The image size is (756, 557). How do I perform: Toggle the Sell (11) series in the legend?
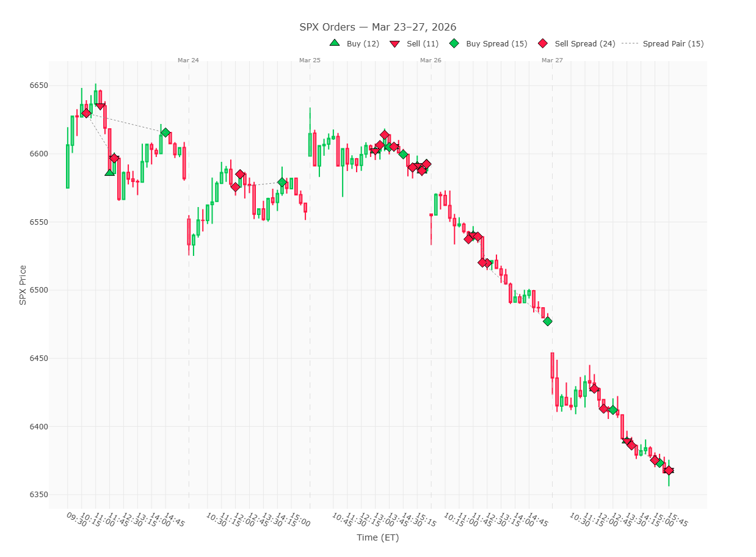[422, 43]
